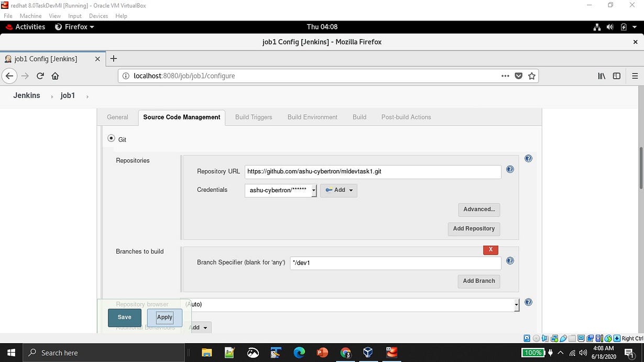Open the Firefox library icon
644x362 pixels.
(x=602, y=76)
